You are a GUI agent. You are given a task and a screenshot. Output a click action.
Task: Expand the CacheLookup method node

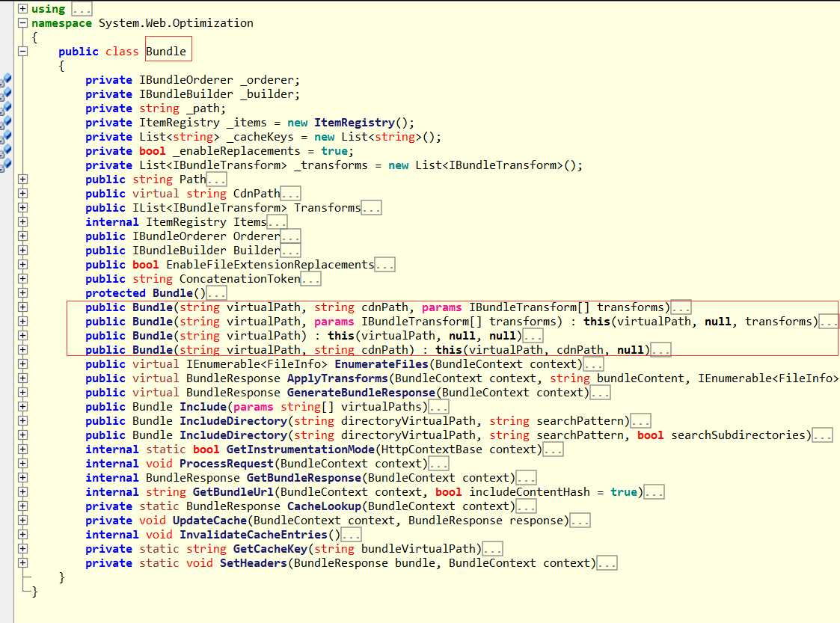(22, 506)
